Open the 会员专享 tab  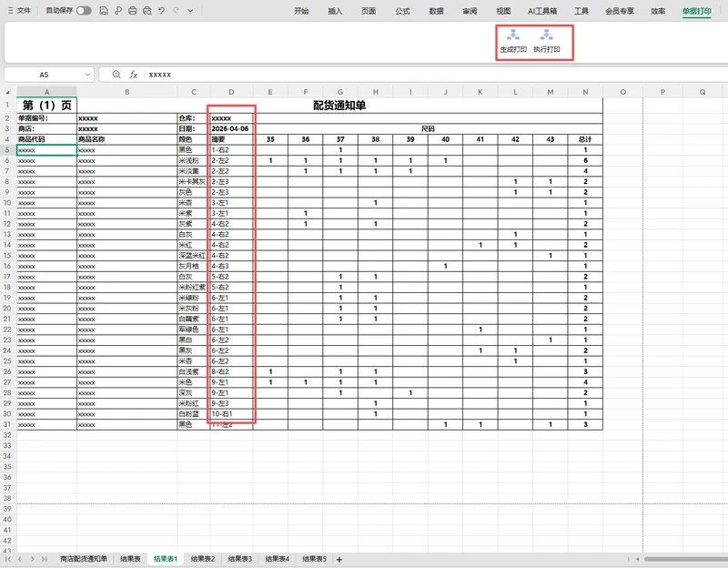620,11
